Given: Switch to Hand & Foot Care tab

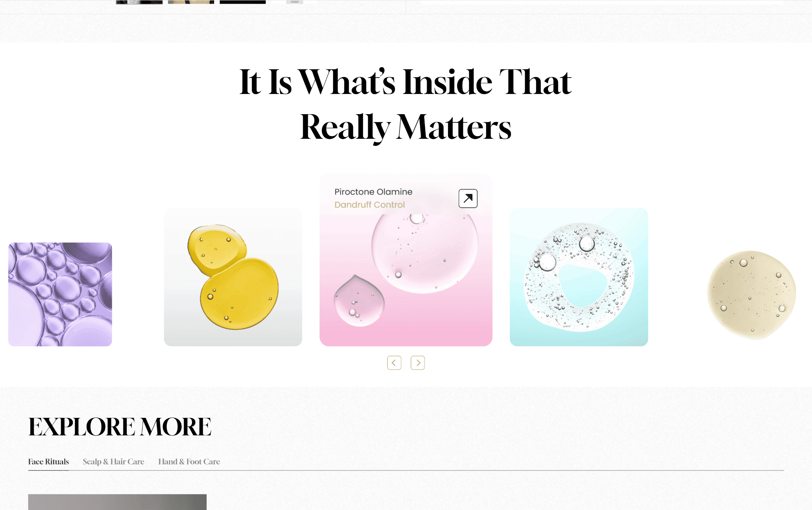Looking at the screenshot, I should click(189, 461).
